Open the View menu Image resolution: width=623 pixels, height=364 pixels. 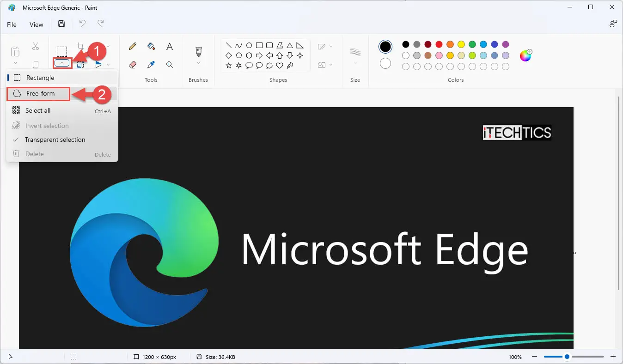[37, 24]
